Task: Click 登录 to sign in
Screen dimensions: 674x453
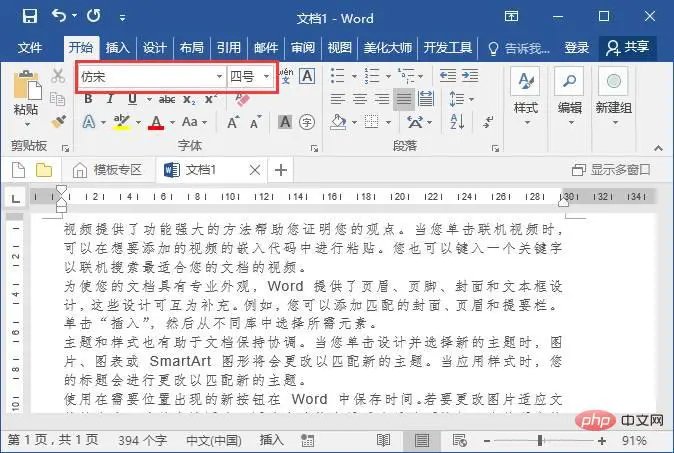Action: click(x=576, y=47)
